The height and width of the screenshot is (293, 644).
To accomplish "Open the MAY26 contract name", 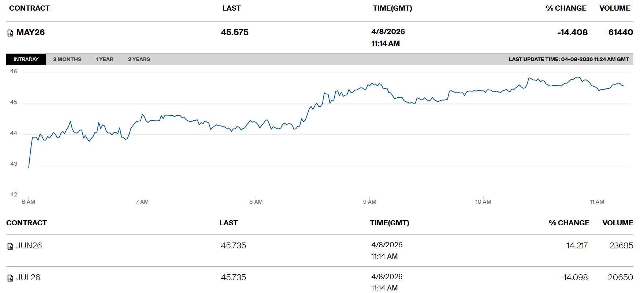I will [x=30, y=33].
